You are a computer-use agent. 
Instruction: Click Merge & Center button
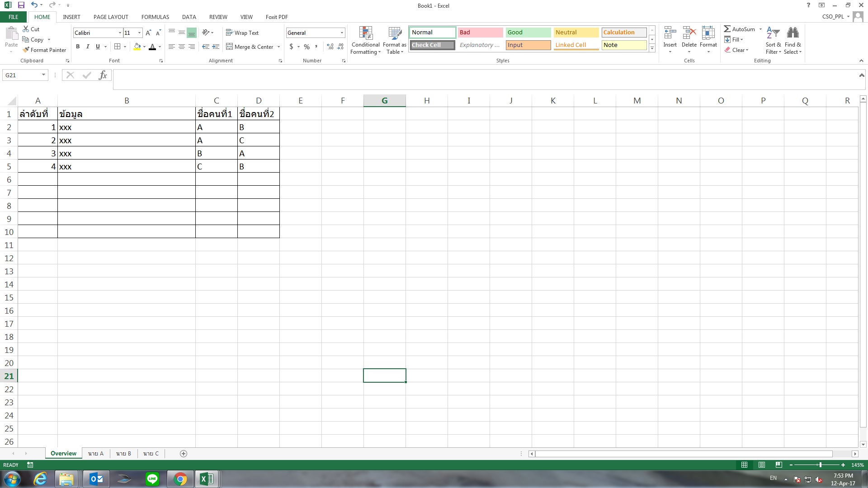point(250,47)
